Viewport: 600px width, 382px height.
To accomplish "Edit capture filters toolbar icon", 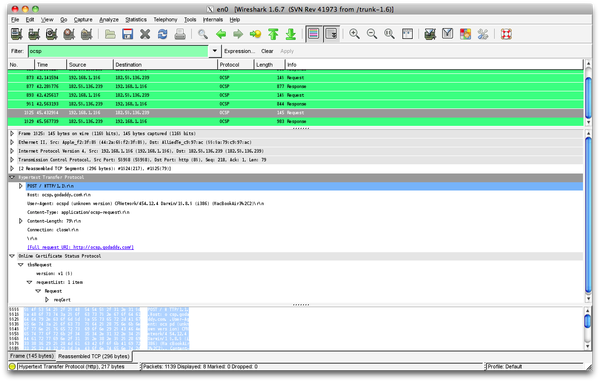I will tap(430, 34).
